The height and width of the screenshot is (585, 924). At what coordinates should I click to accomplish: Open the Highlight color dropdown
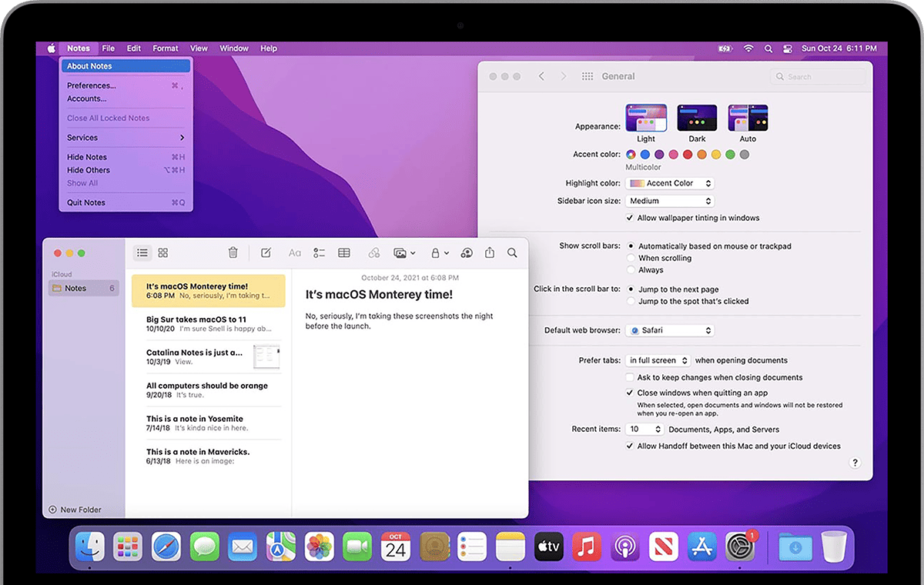[669, 183]
